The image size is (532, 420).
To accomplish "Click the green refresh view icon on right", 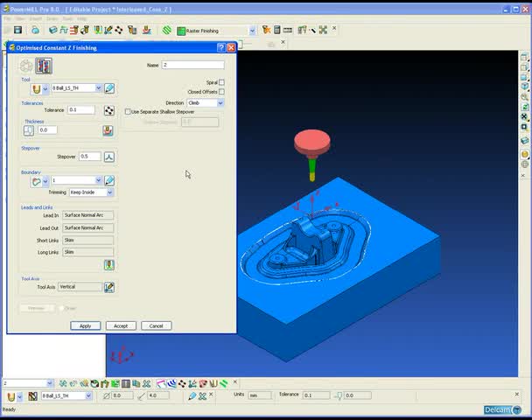I will pyautogui.click(x=524, y=107).
